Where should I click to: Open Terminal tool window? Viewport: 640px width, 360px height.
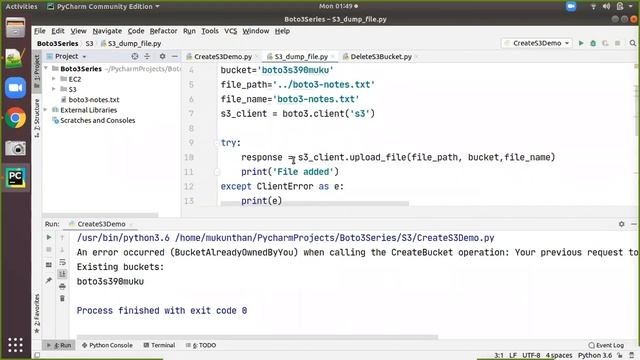(x=159, y=345)
